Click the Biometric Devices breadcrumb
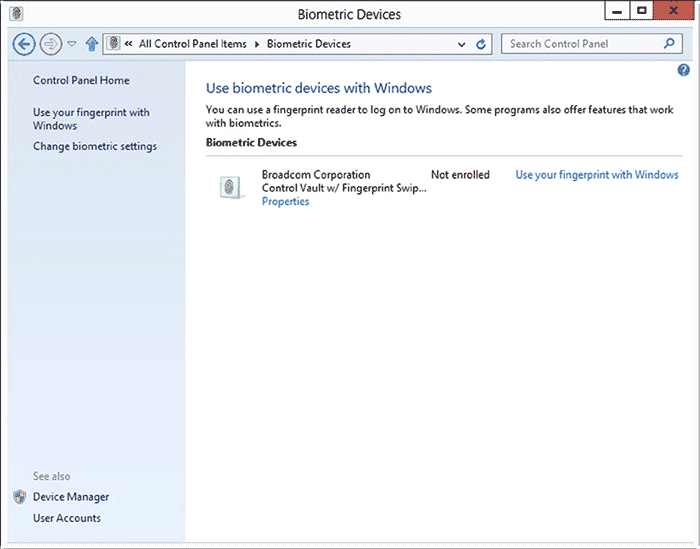Screen dimensions: 700x549 [x=309, y=44]
